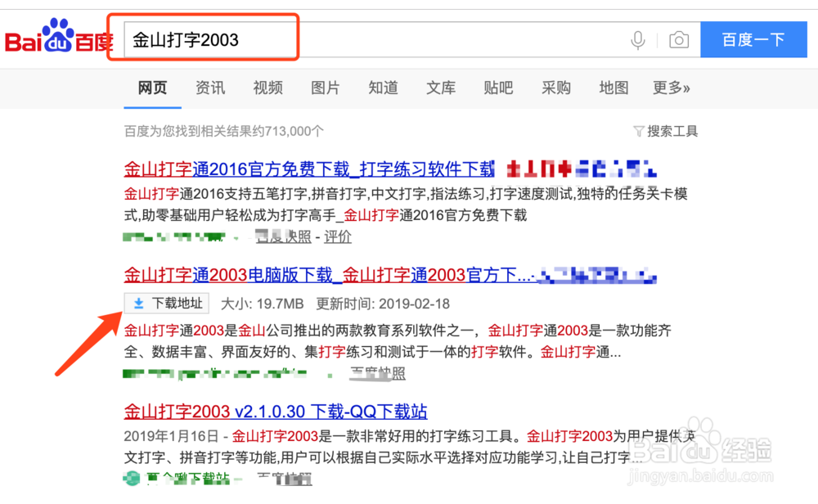
Task: Click the download icon on 下载地址 button
Action: point(137,303)
